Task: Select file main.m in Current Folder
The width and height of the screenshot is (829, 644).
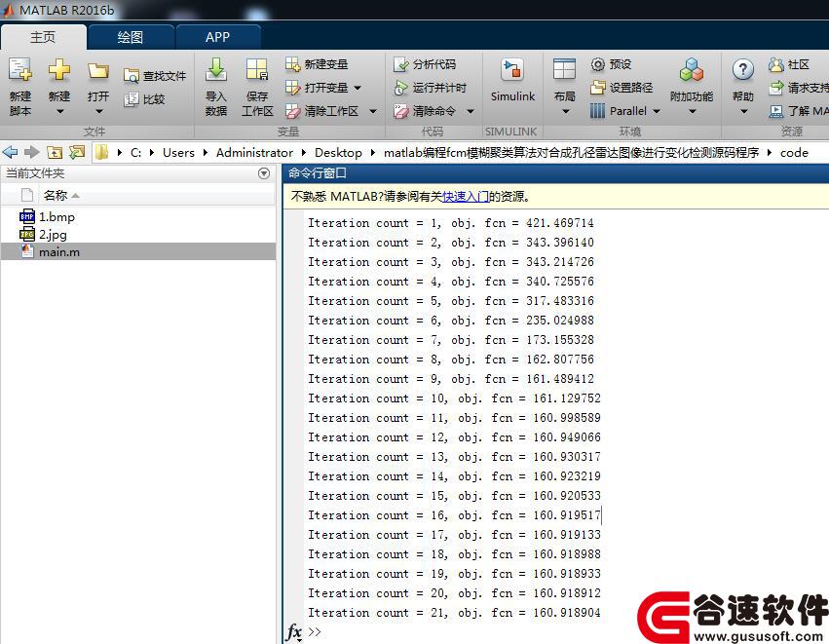Action: click(138, 251)
